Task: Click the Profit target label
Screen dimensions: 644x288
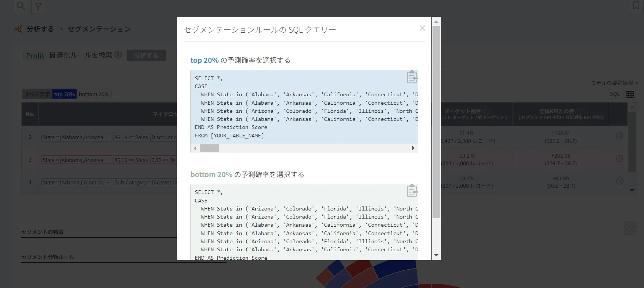Action: pos(35,55)
